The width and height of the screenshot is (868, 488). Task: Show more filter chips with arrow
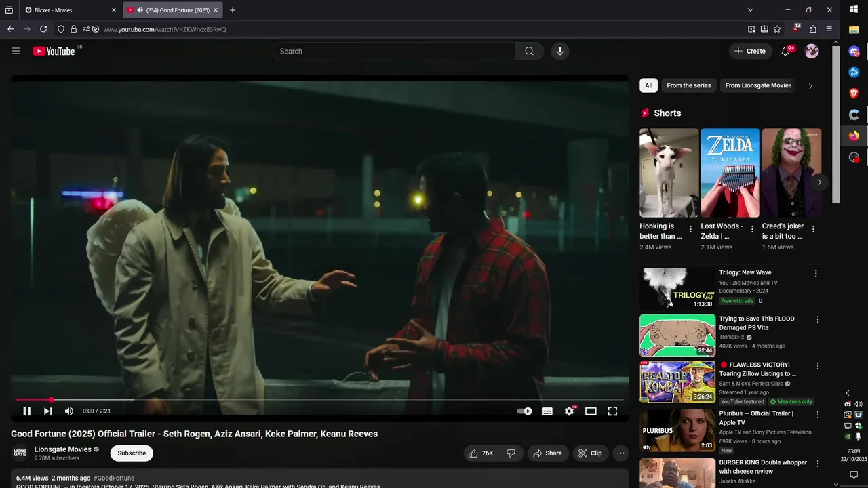[810, 86]
